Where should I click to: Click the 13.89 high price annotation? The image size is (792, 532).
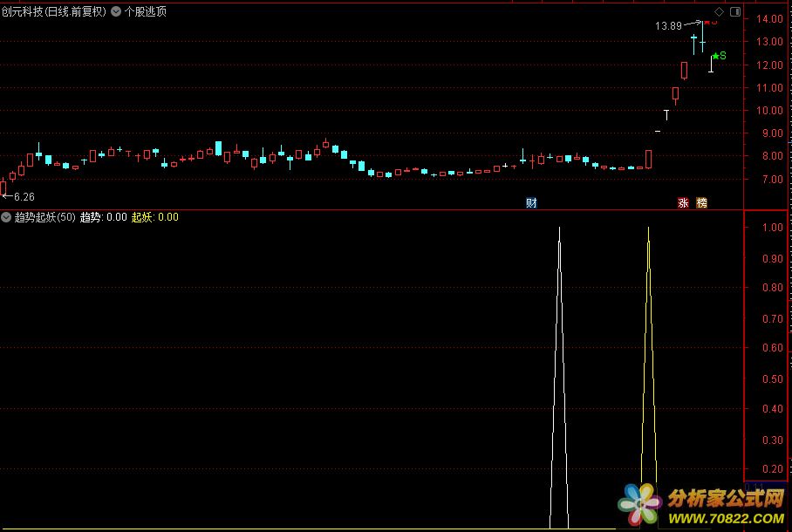[668, 26]
